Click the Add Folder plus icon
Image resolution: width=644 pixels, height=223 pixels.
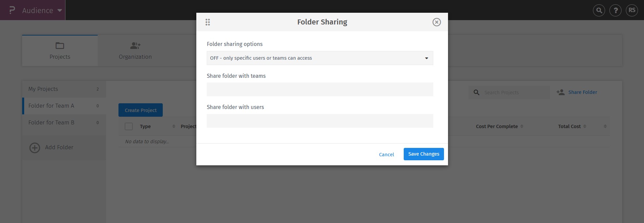click(35, 148)
